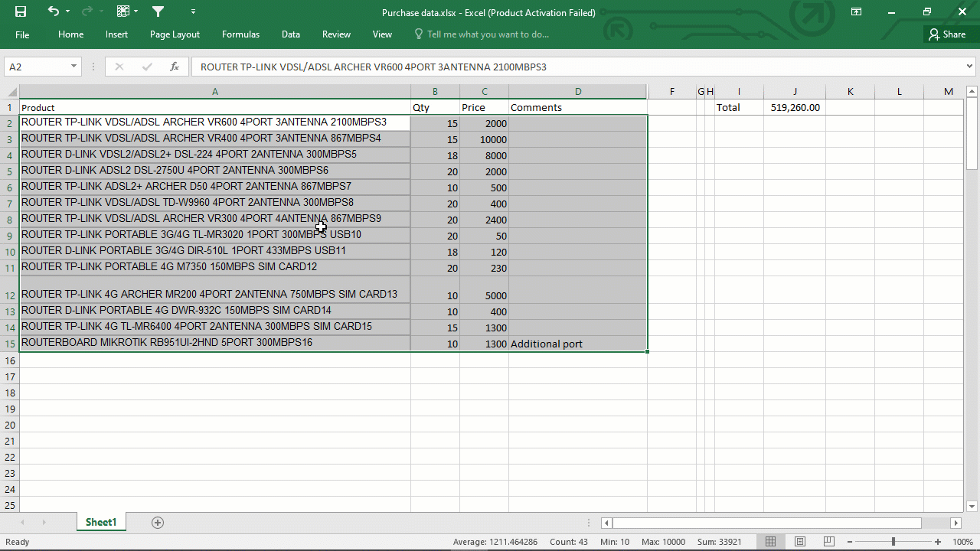Click the zoom out minus button
Screen dimensions: 980x551
pyautogui.click(x=849, y=542)
